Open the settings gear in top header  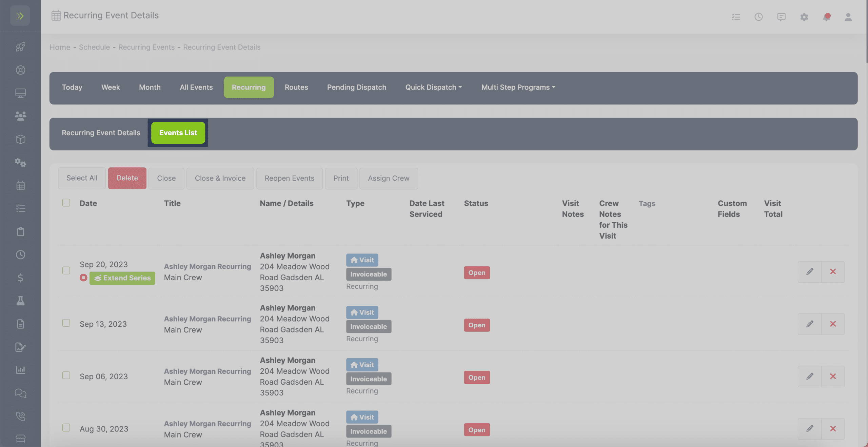pyautogui.click(x=804, y=17)
